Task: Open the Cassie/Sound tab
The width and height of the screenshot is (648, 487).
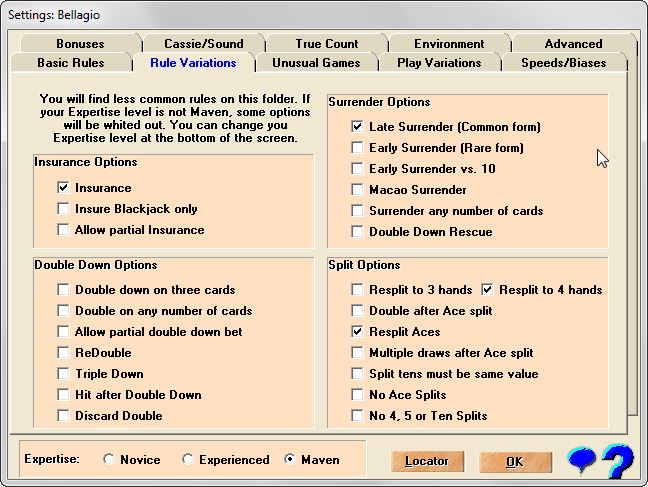Action: pos(204,44)
